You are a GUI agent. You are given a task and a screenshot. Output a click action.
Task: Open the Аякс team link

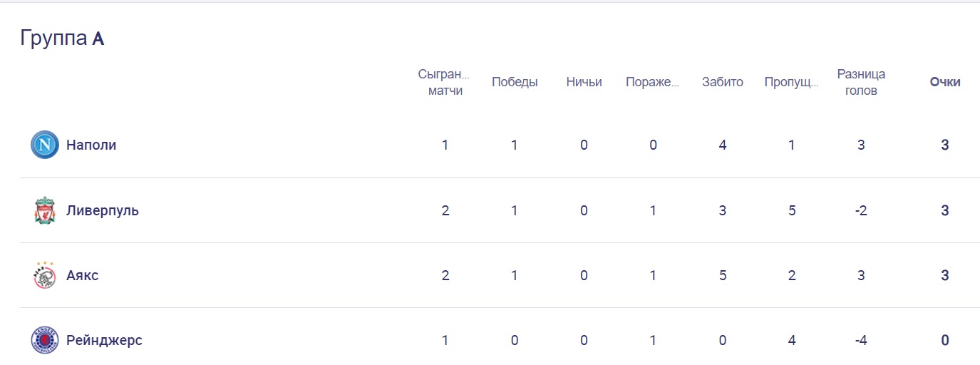[x=83, y=276]
